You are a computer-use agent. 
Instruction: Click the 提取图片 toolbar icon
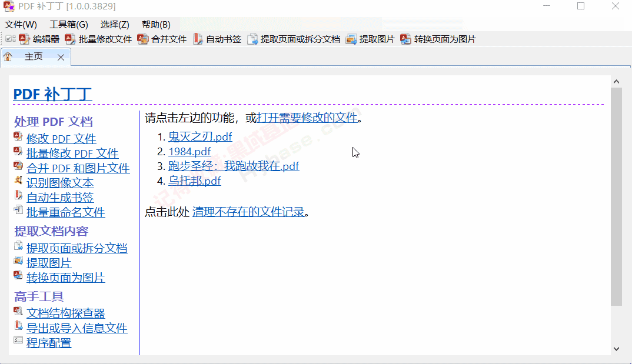[352, 40]
